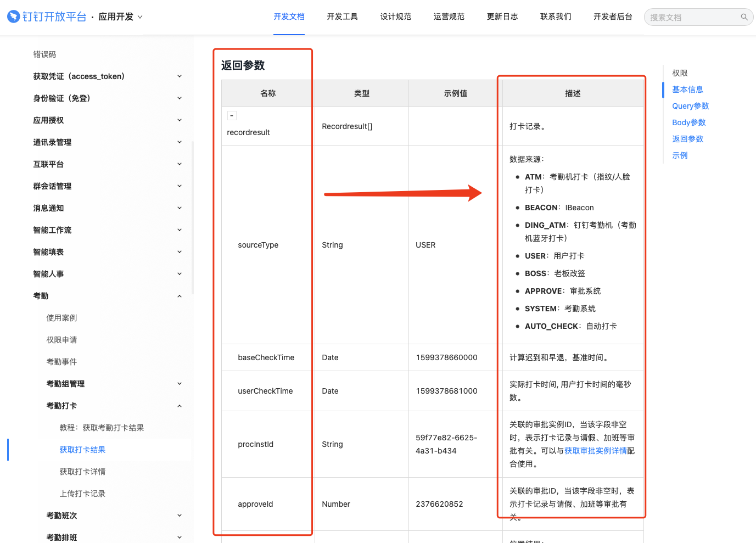
Task: Click example value 1599378681000
Action: tap(446, 391)
